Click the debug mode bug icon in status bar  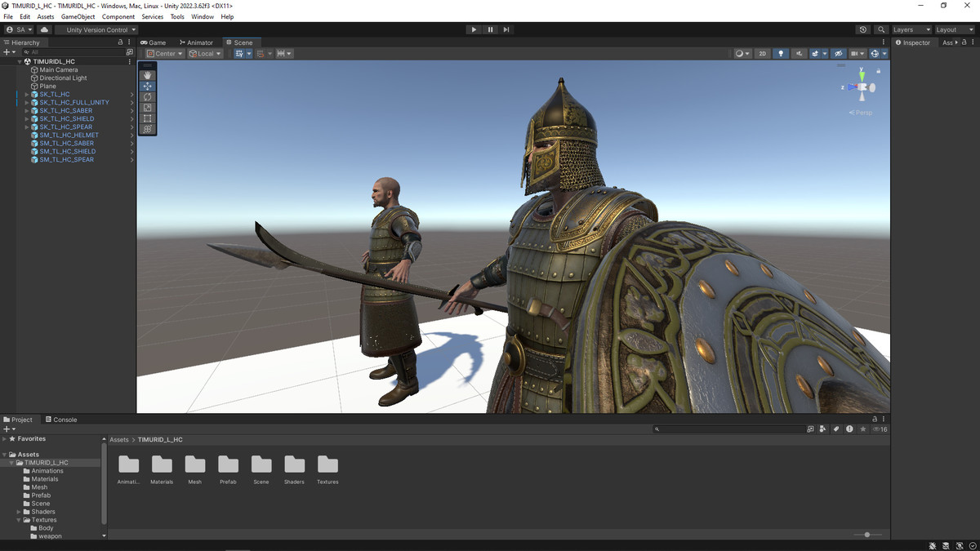click(x=933, y=545)
